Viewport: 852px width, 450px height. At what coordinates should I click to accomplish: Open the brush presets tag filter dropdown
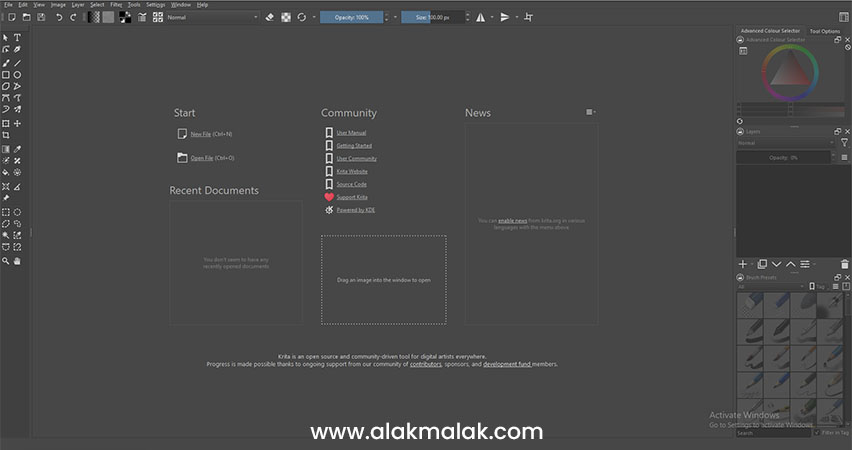point(770,286)
